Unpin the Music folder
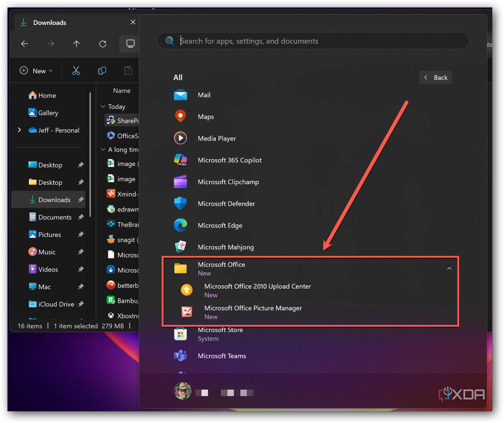 pyautogui.click(x=80, y=252)
